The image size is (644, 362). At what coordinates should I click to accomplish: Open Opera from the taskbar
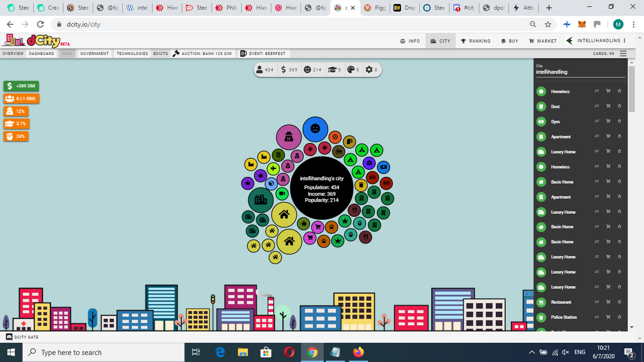[289, 352]
